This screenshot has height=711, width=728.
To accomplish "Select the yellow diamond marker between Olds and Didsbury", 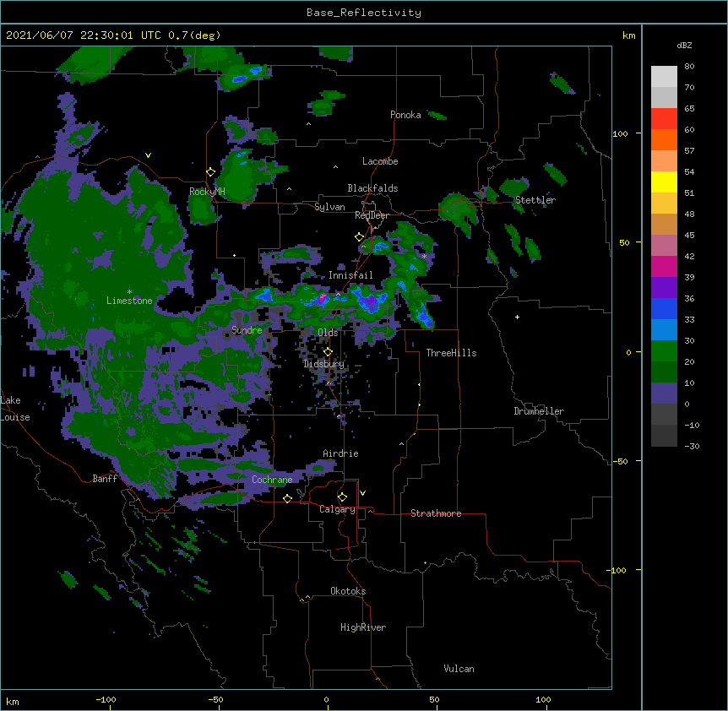I will point(328,352).
